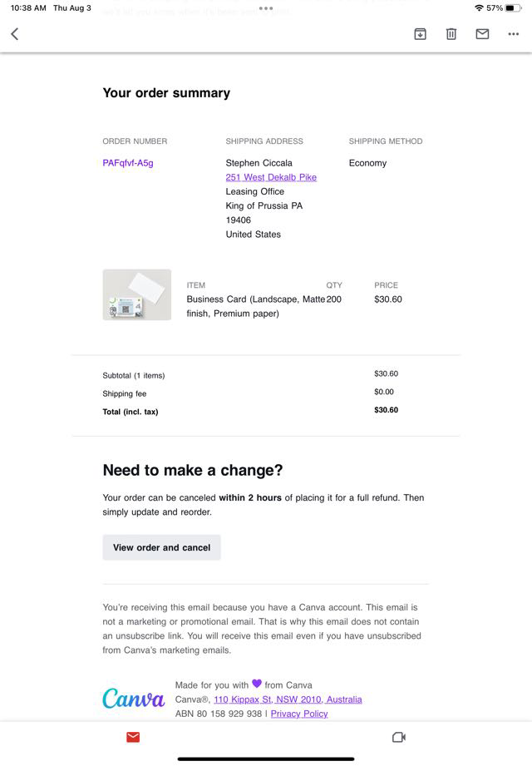The width and height of the screenshot is (532, 766).
Task: Open the Privacy Policy link
Action: pos(299,714)
